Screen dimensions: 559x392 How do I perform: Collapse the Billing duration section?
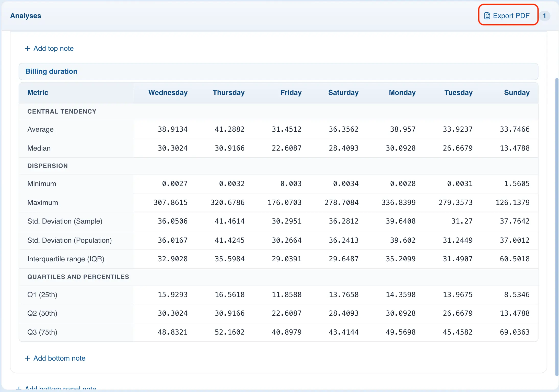51,71
